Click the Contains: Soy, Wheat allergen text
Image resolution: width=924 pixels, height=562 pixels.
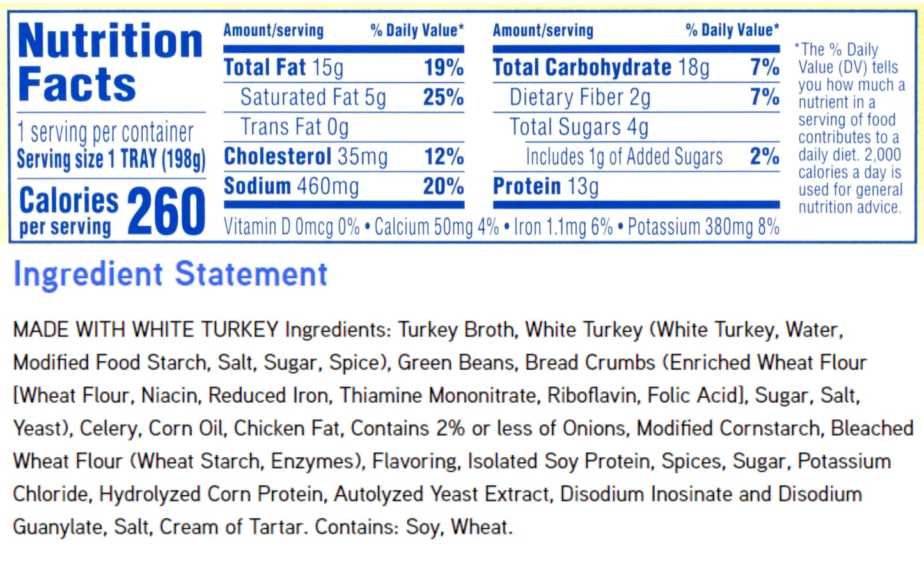point(414,527)
